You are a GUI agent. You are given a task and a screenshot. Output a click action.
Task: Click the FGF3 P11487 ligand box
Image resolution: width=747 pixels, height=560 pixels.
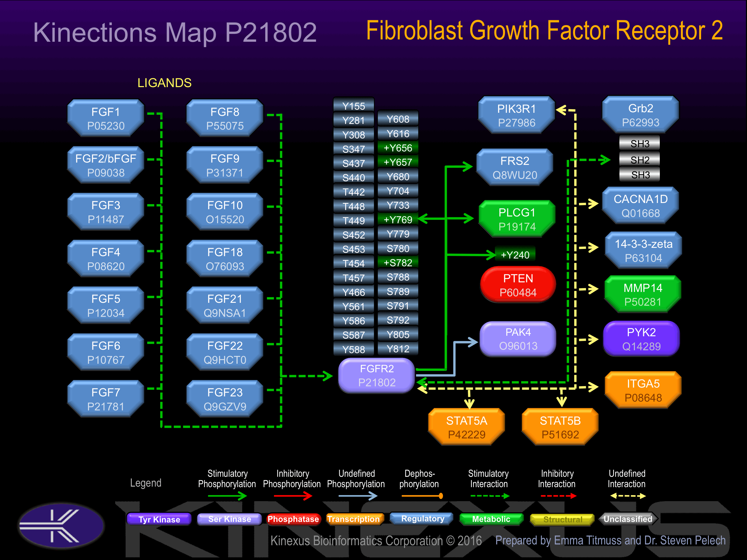tap(106, 212)
